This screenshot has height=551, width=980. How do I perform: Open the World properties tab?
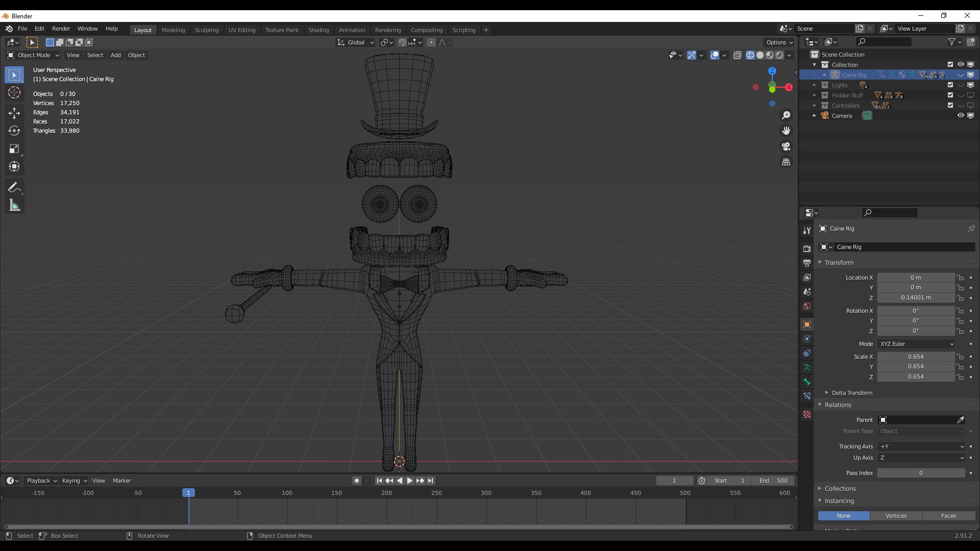point(807,306)
